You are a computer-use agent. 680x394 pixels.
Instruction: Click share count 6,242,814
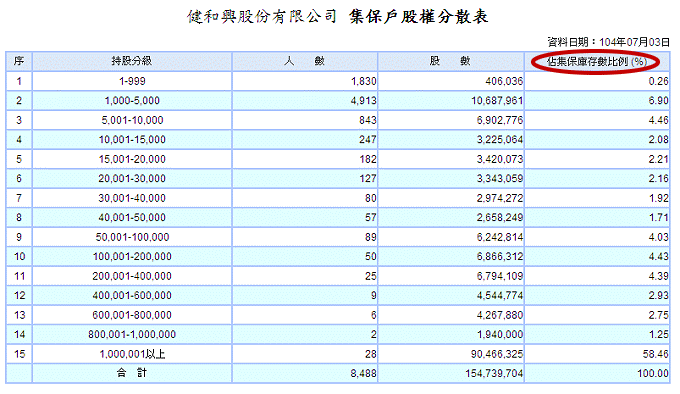coord(500,237)
